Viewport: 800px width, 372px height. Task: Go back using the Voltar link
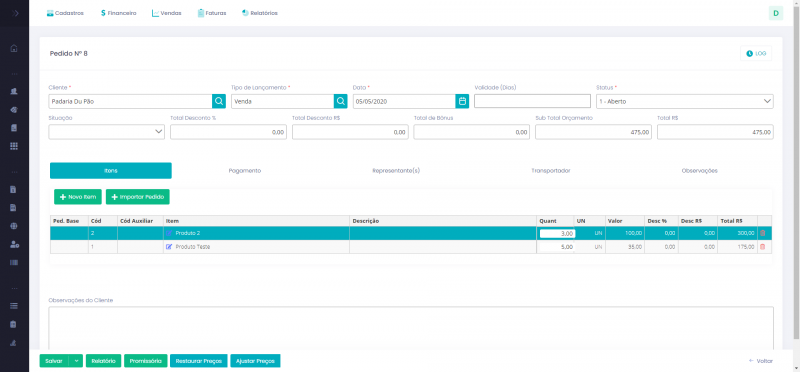tap(761, 361)
